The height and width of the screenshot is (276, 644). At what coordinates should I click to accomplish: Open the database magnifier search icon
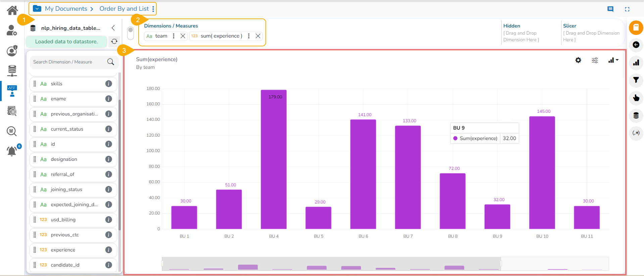tap(12, 131)
